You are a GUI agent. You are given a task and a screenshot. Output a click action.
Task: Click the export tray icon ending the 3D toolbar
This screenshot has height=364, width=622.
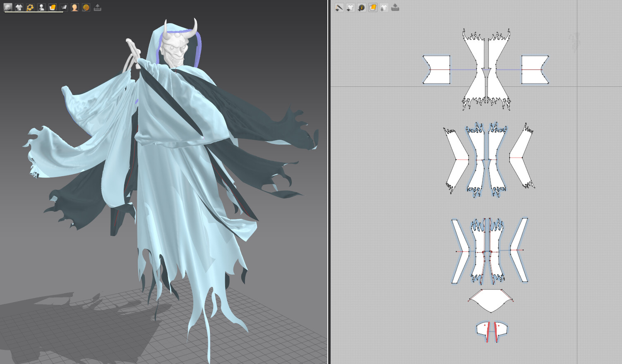(x=97, y=6)
